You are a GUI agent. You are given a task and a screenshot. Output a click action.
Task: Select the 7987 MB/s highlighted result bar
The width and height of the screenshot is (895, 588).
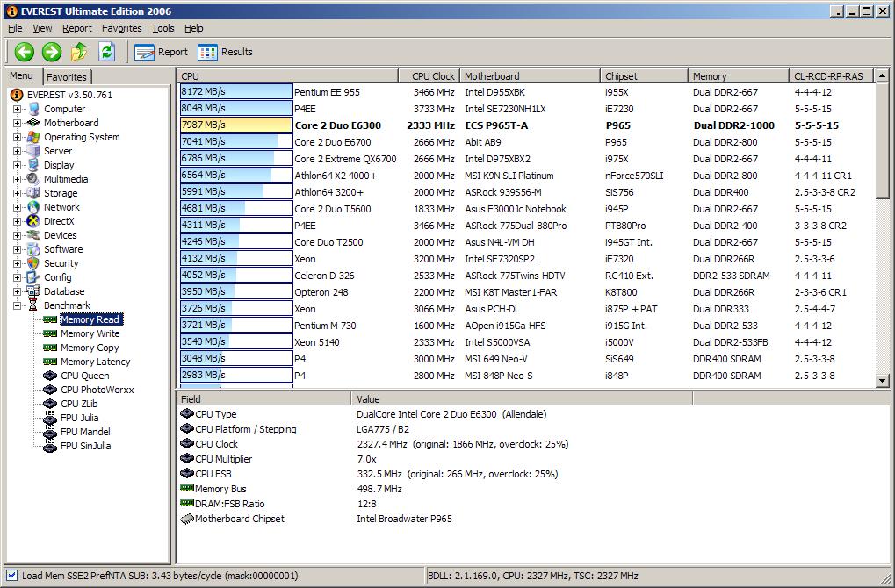click(x=236, y=125)
